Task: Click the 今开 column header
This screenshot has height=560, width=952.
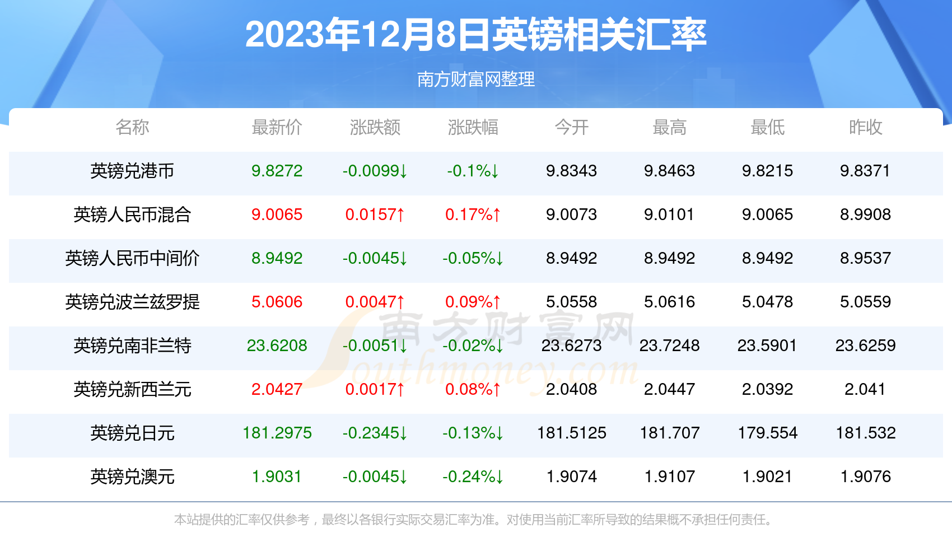Action: (571, 127)
